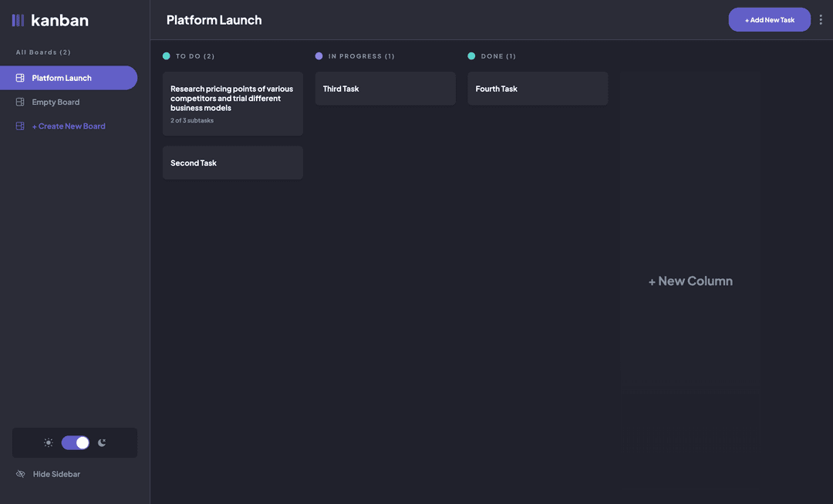This screenshot has width=833, height=504.
Task: Toggle the dark/light theme switch
Action: 76,442
